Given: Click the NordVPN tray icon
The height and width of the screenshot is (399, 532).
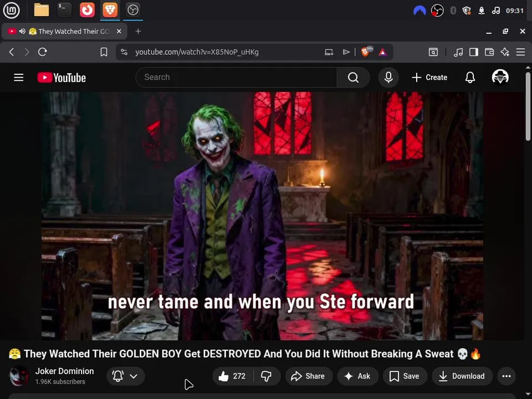Looking at the screenshot, I should (420, 11).
